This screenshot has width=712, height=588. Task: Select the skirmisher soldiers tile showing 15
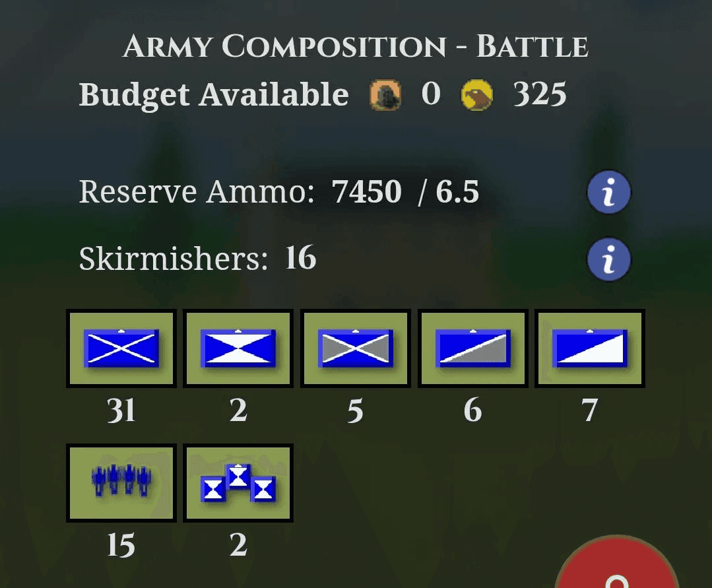point(121,482)
